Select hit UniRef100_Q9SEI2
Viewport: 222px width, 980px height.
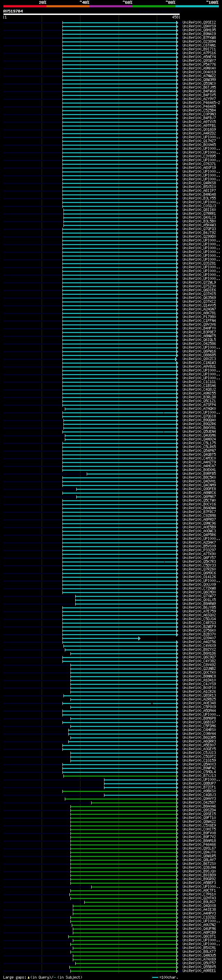(199, 23)
